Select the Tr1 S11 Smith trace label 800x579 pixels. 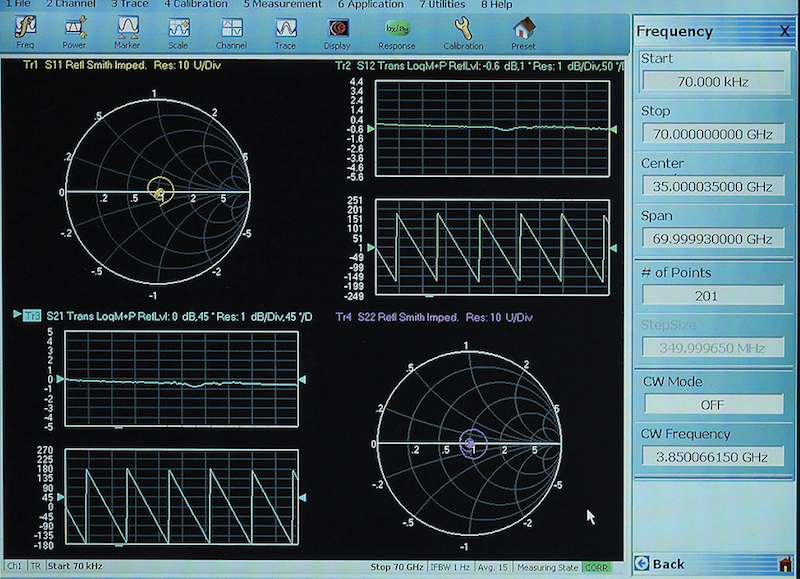coord(122,65)
